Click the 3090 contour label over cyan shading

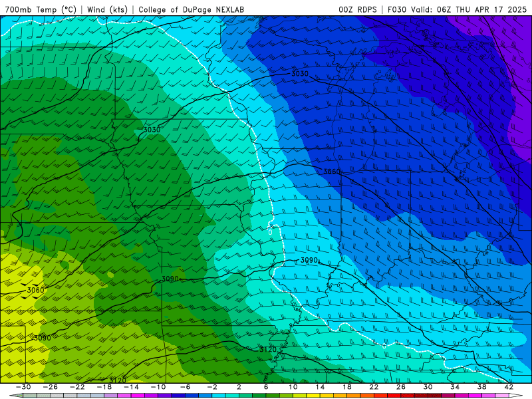click(309, 260)
